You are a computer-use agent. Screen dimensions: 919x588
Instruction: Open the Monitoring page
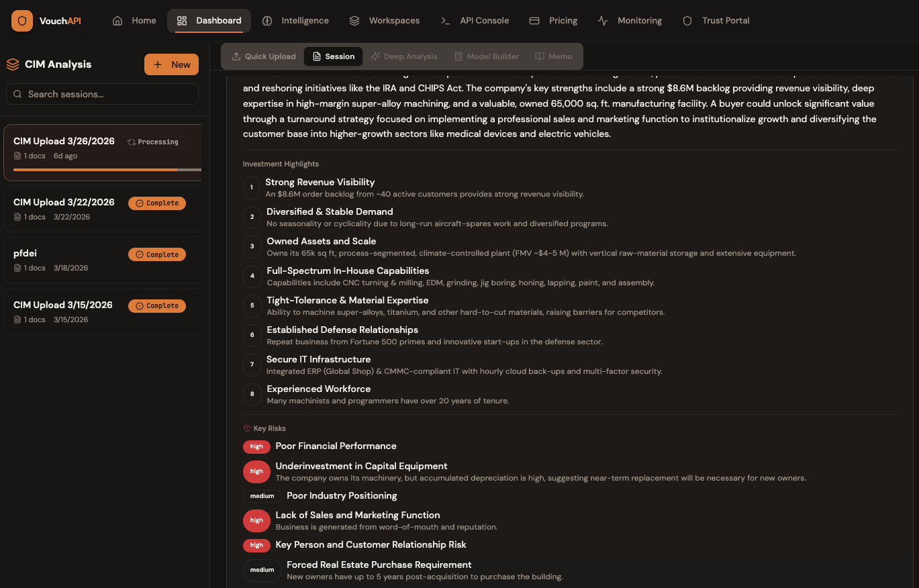(630, 21)
